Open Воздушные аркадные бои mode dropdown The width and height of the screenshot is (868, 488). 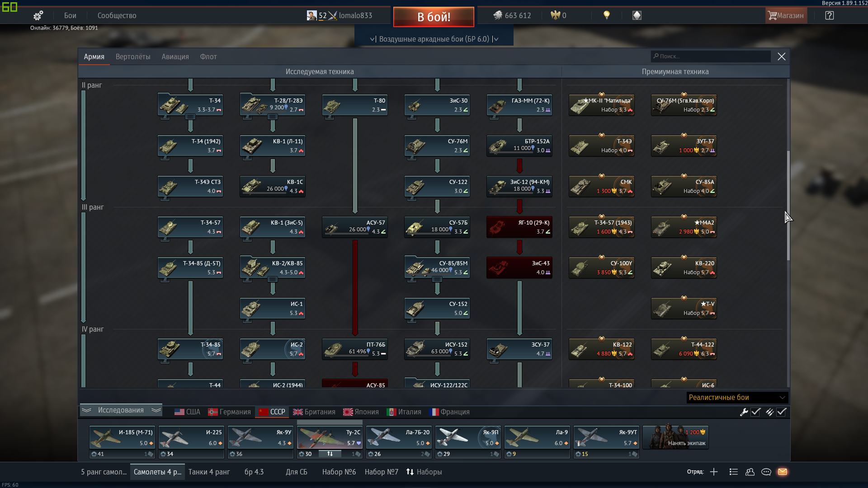pyautogui.click(x=434, y=39)
